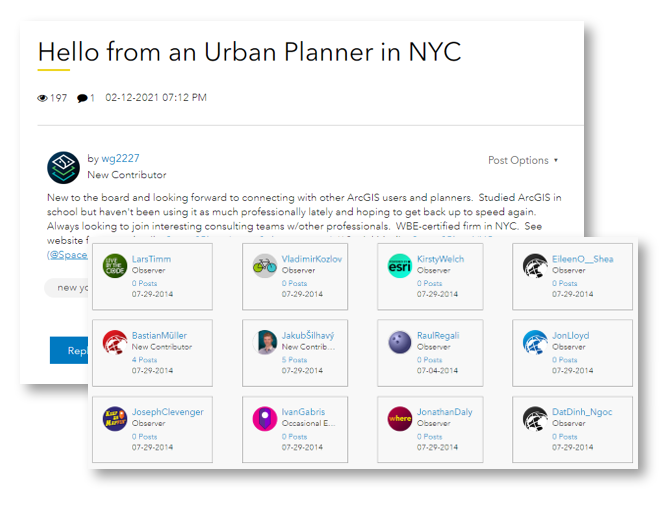Click JonLloyd's blue globe avatar

535,342
